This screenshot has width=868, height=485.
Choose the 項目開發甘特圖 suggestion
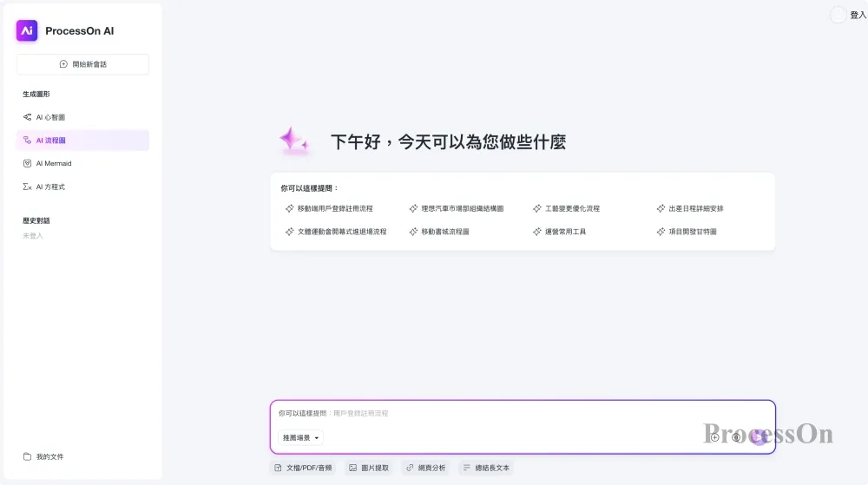(687, 232)
